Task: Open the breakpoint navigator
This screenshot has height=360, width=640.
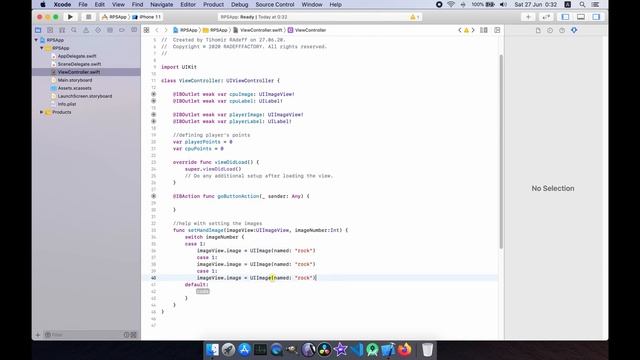Action: pyautogui.click(x=122, y=30)
